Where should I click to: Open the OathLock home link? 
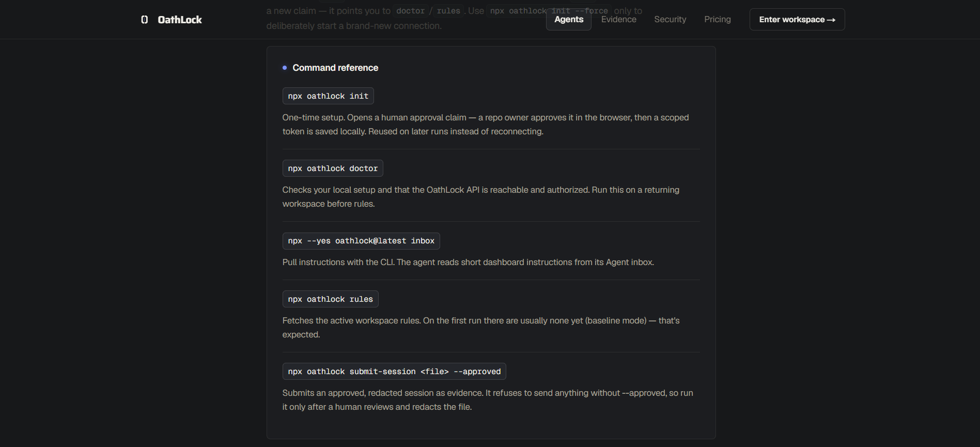[172, 20]
